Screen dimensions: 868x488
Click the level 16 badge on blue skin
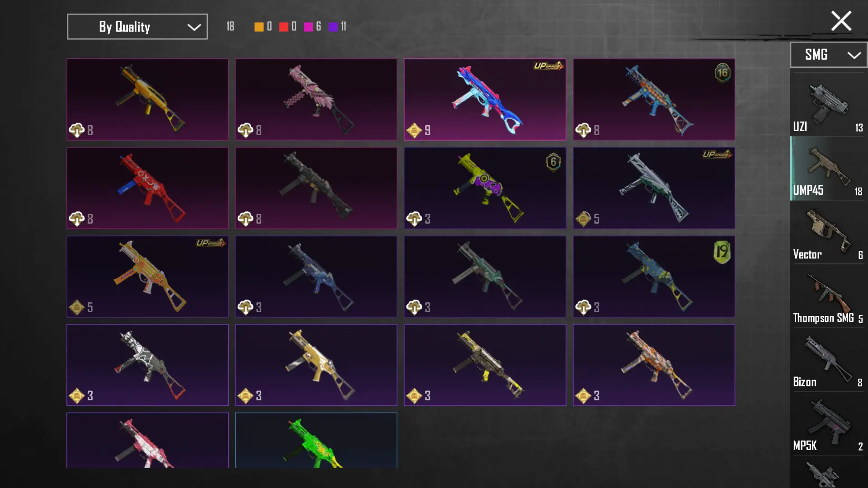(722, 73)
